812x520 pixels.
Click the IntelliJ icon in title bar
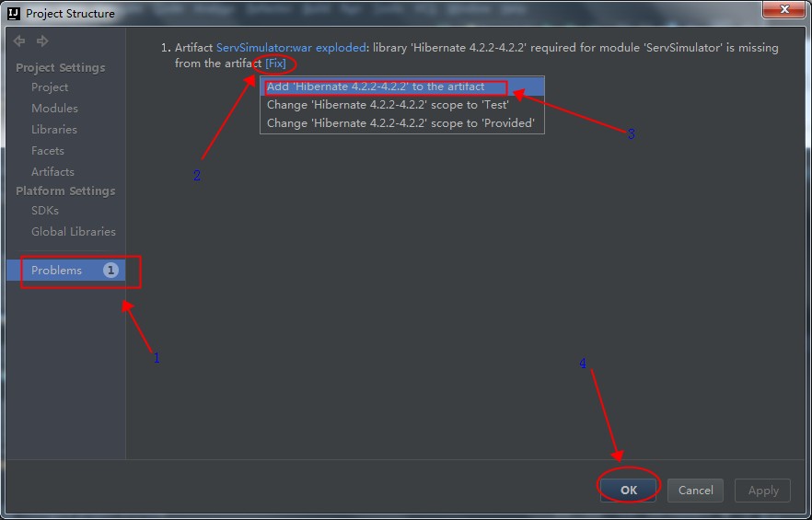[x=14, y=13]
